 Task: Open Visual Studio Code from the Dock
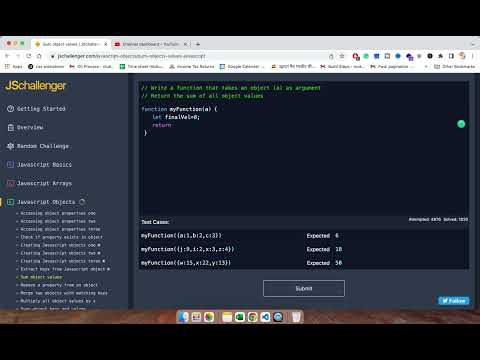coord(265,317)
